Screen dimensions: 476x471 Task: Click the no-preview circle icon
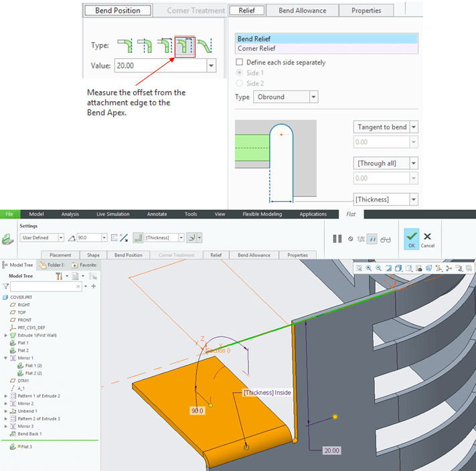[x=349, y=238]
